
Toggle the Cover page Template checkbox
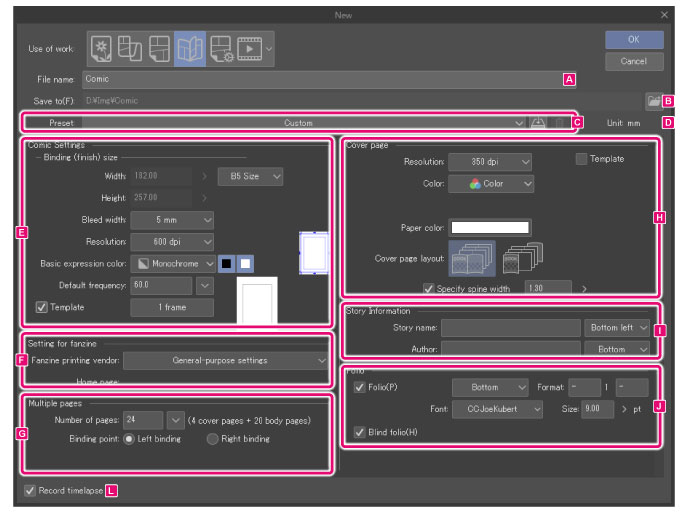click(x=581, y=159)
